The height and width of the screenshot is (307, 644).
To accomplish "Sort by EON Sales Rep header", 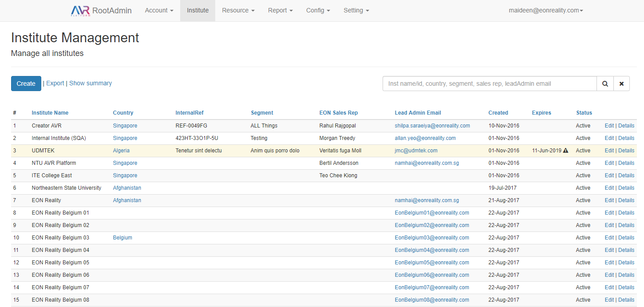I will coord(339,113).
